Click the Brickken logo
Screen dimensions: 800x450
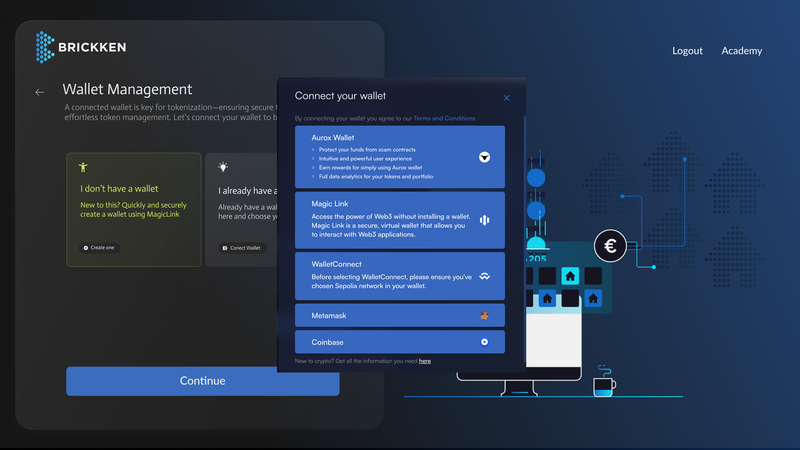coord(80,47)
